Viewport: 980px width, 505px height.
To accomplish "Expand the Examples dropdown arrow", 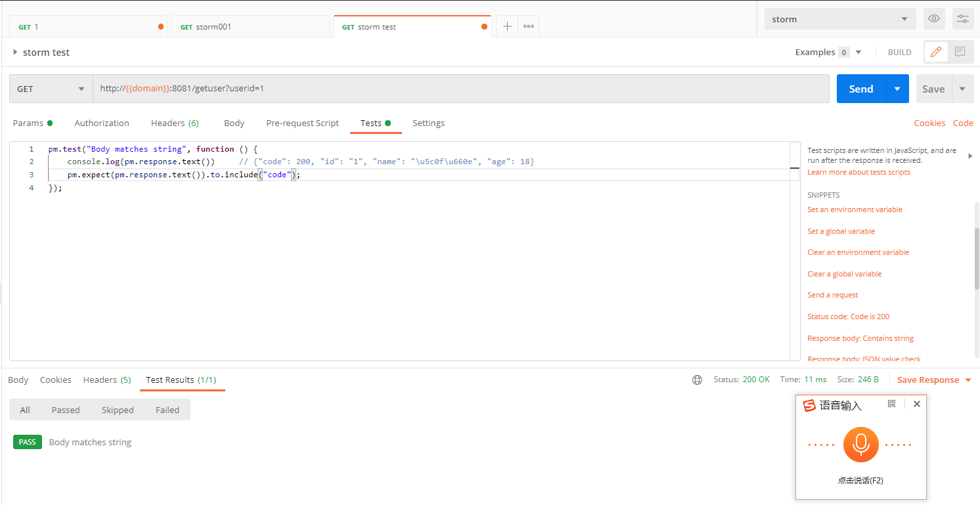I will (858, 52).
